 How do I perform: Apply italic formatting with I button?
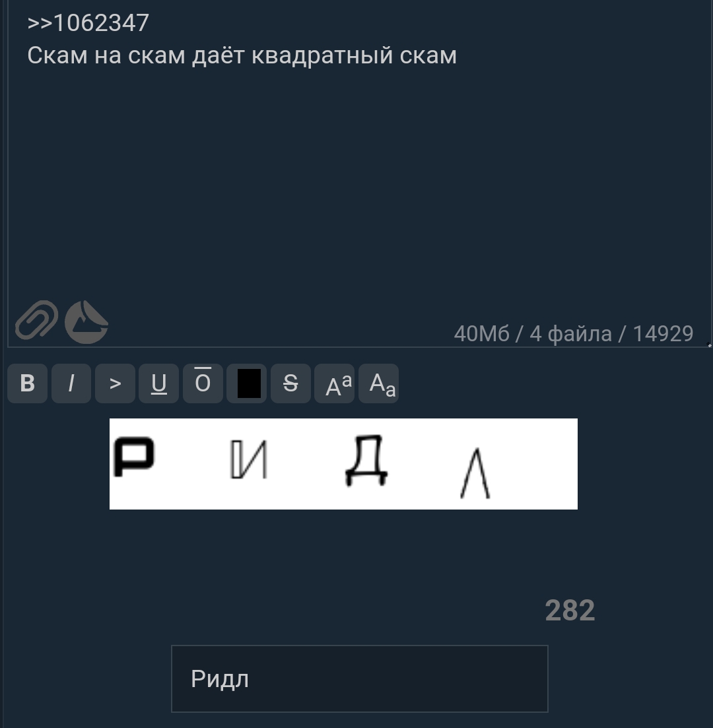pyautogui.click(x=71, y=383)
